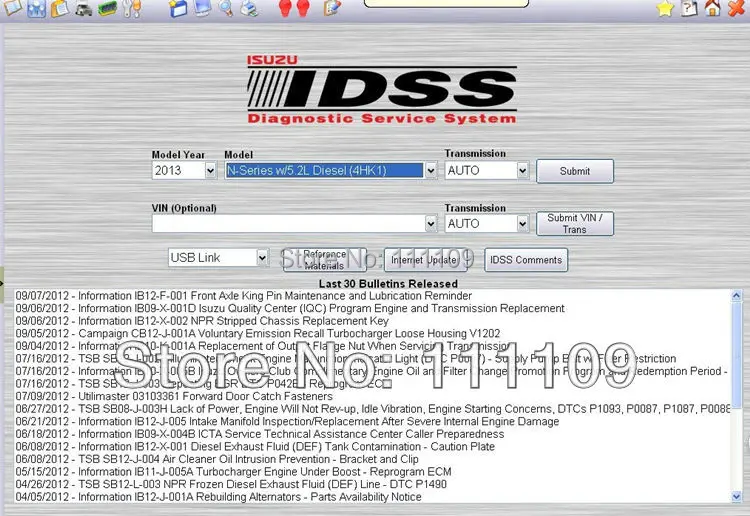
Task: Select IB12-J-005 Intake Manifold Inspection bulletin
Action: pos(287,421)
